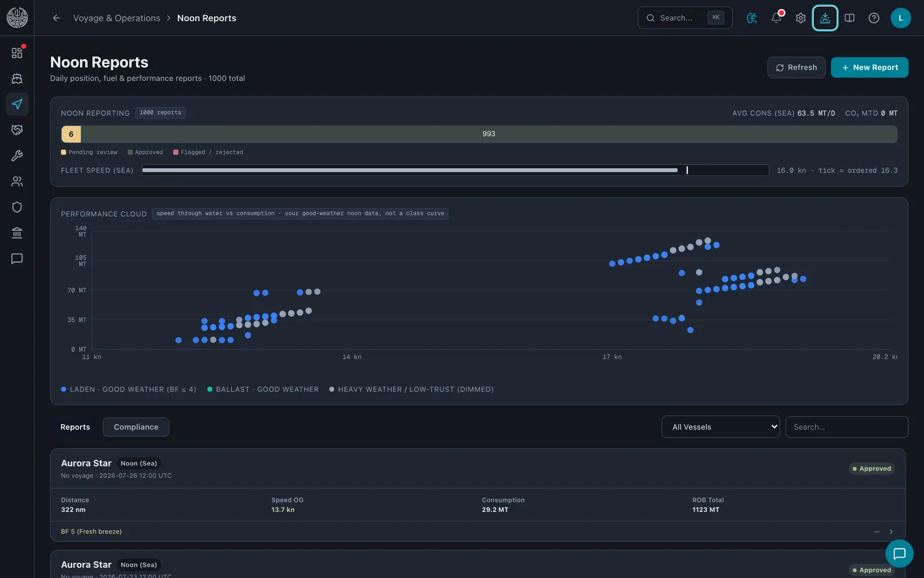Viewport: 924px width, 578px height.
Task: Open the All Vessels dropdown
Action: click(720, 427)
